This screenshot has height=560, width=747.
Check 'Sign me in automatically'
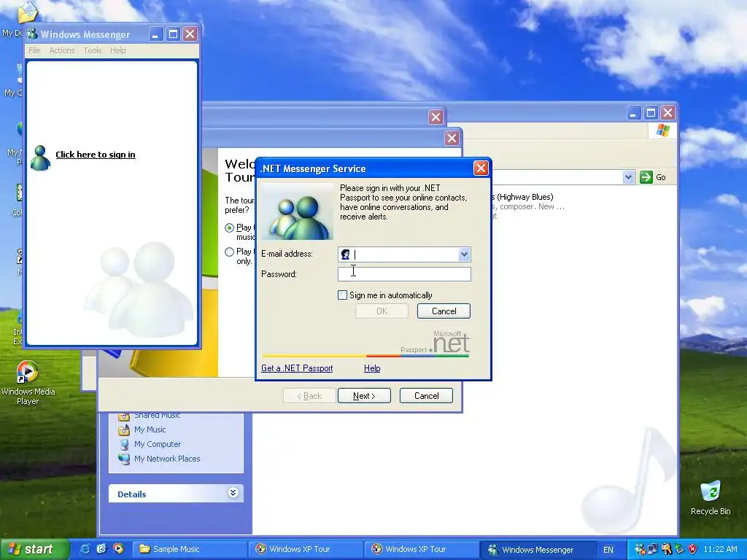[x=342, y=295]
